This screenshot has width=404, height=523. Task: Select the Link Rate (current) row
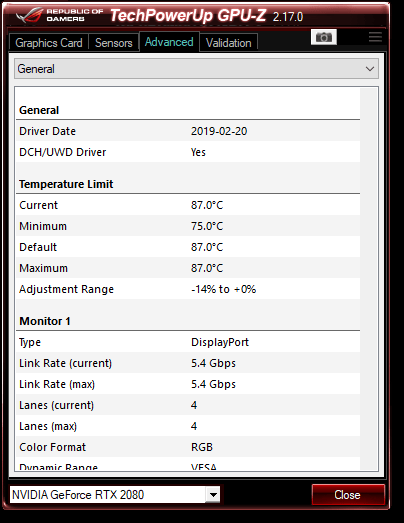click(188, 363)
